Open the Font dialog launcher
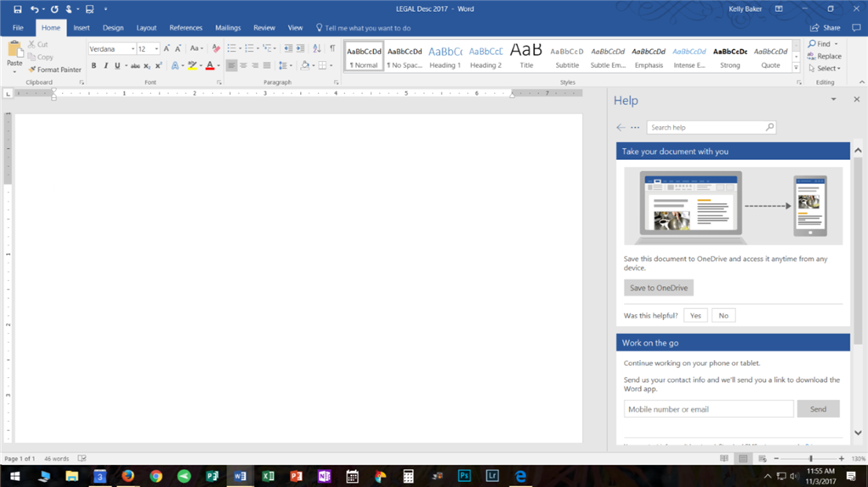 point(220,82)
